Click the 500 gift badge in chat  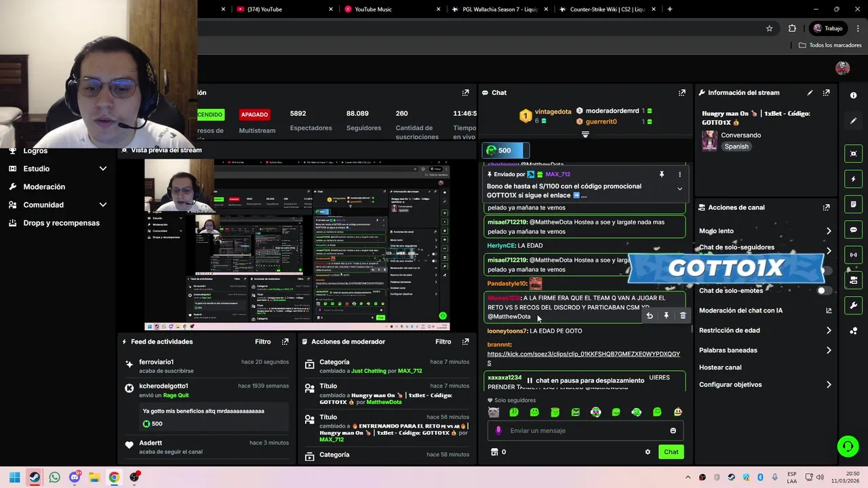(505, 150)
